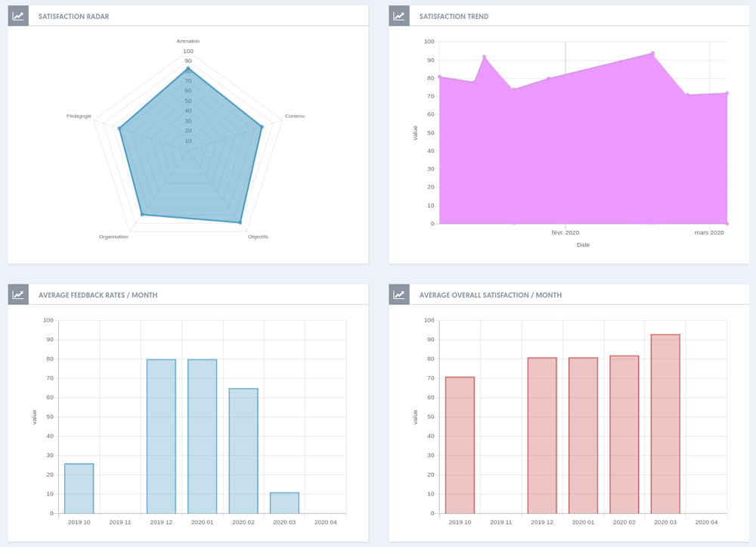Select the Pédagogie vertex point on the radar
The image size is (756, 547).
pyautogui.click(x=119, y=129)
